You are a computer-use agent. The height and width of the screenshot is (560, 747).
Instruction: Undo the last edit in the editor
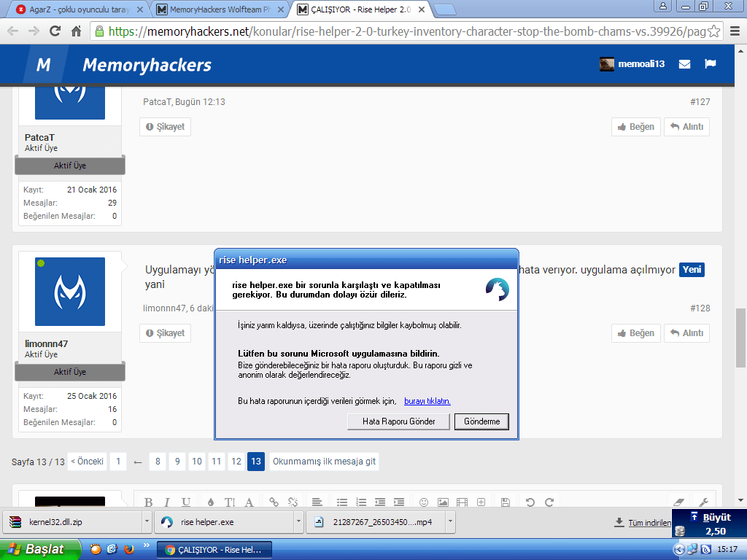pyautogui.click(x=530, y=502)
